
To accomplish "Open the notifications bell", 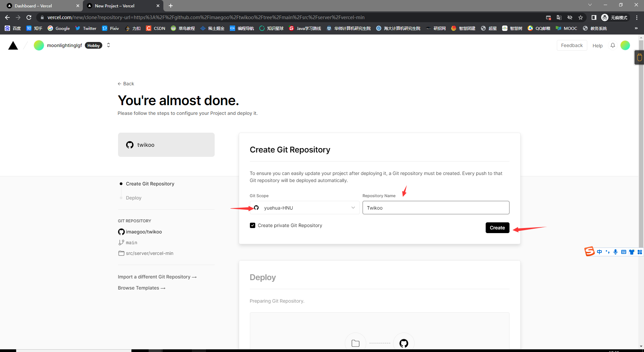I will tap(612, 45).
